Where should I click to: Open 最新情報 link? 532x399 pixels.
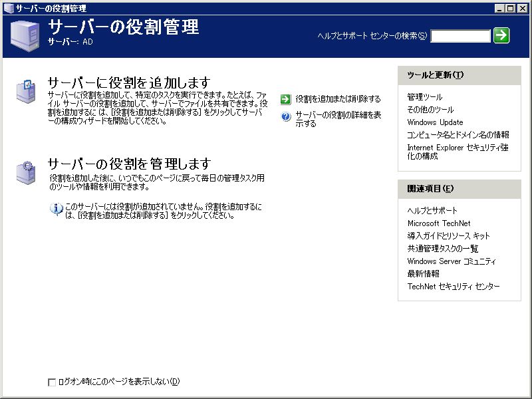pos(423,273)
